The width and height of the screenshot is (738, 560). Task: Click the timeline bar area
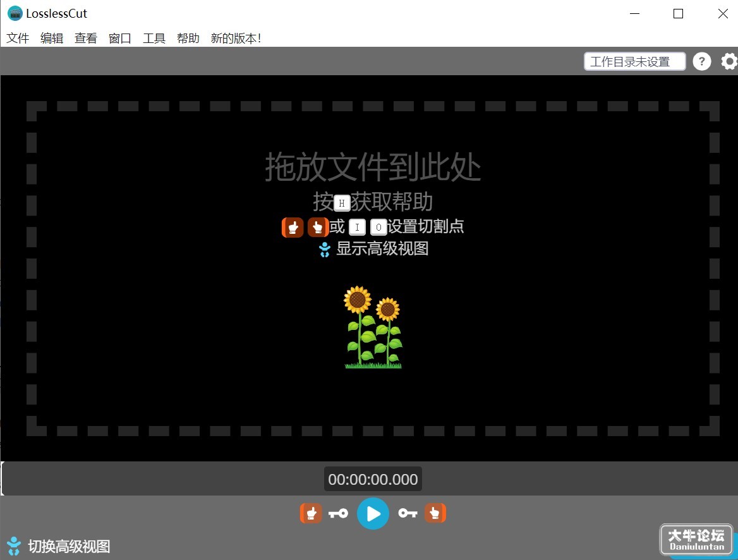(369, 478)
